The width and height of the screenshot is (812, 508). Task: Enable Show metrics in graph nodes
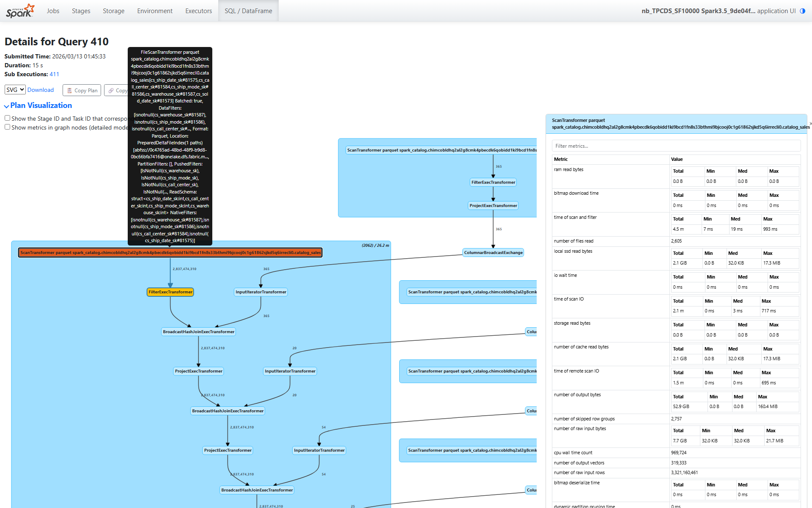point(7,127)
